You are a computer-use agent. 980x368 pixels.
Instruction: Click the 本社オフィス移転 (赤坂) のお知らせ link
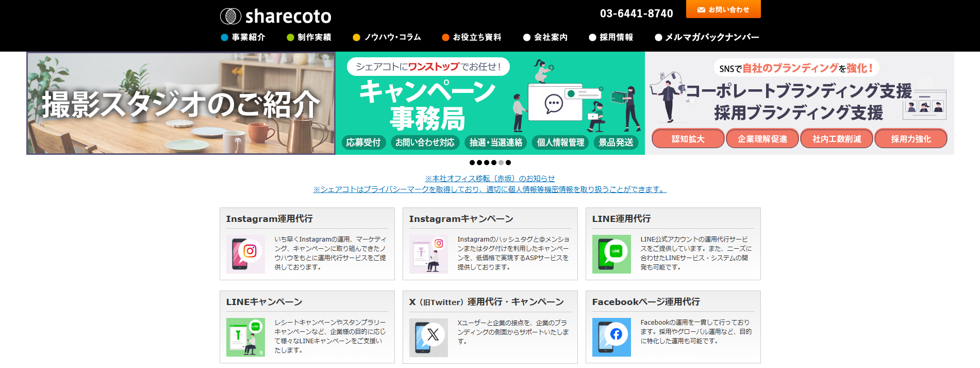pyautogui.click(x=490, y=179)
